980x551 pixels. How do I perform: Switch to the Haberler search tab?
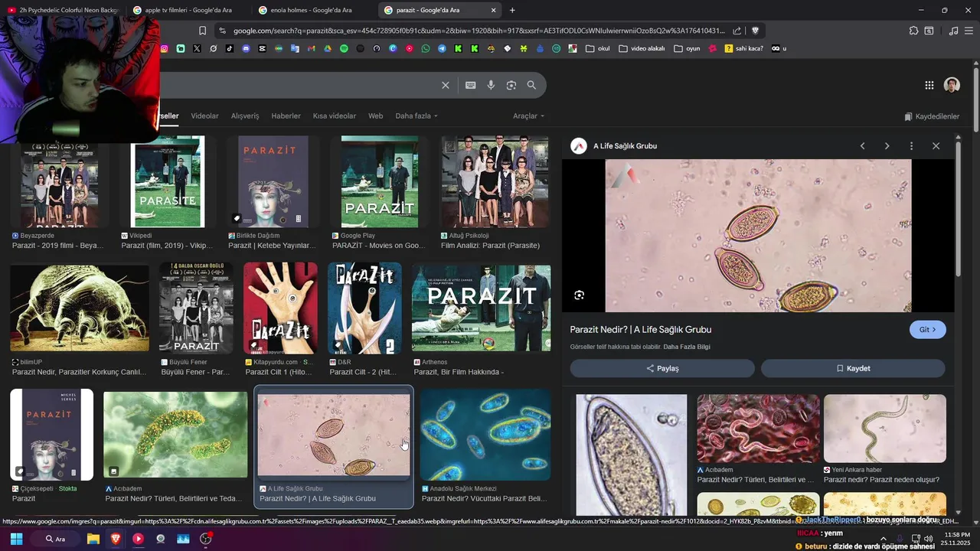tap(286, 116)
